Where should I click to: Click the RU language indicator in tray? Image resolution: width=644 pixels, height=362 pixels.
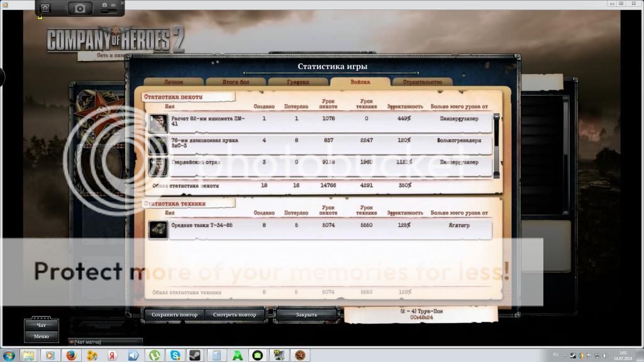coord(556,354)
